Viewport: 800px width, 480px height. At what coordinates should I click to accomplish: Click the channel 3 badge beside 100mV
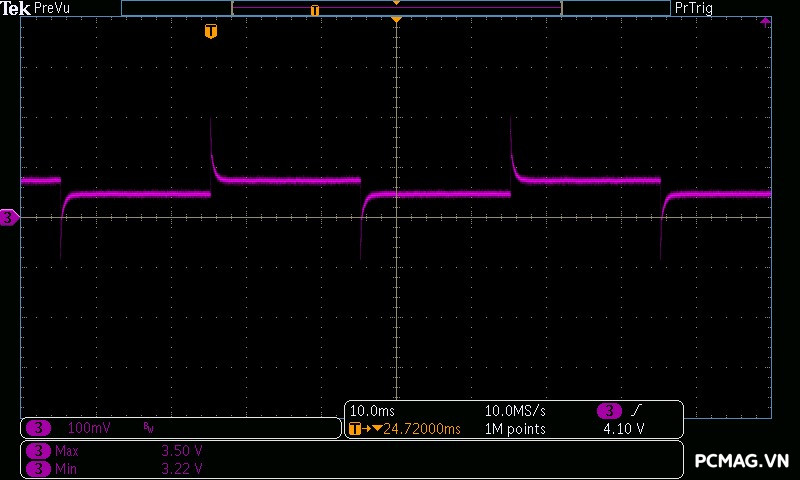pyautogui.click(x=38, y=428)
